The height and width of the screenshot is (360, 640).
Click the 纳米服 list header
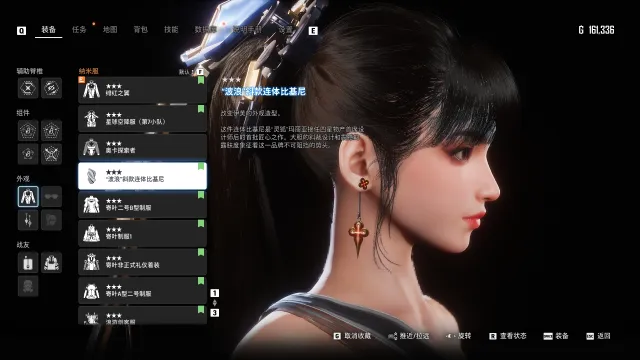tap(89, 71)
